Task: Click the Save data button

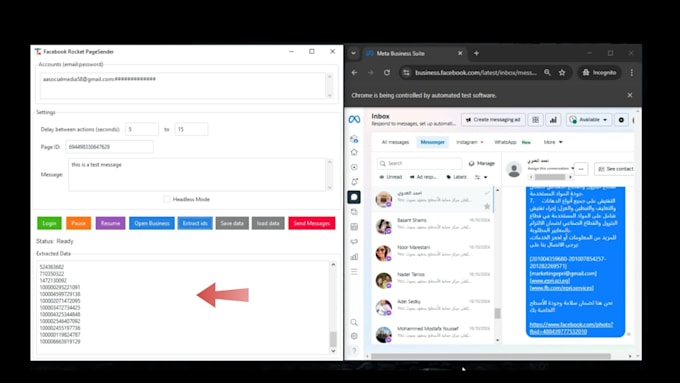Action: tap(232, 223)
